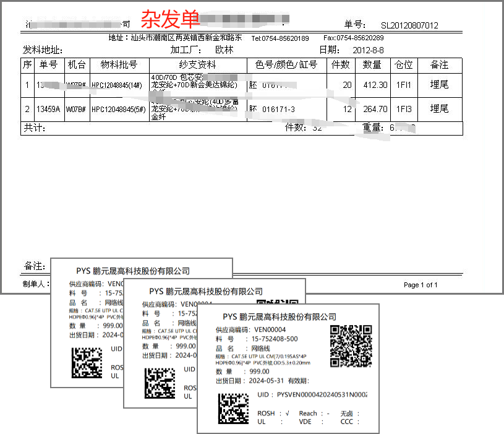Click the 备注 column header
Viewport: 504px width, 434px height.
pyautogui.click(x=440, y=65)
